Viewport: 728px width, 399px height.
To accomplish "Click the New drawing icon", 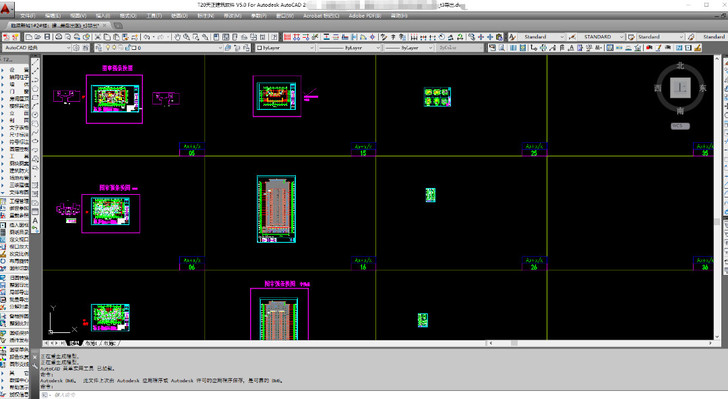I will tap(29, 37).
